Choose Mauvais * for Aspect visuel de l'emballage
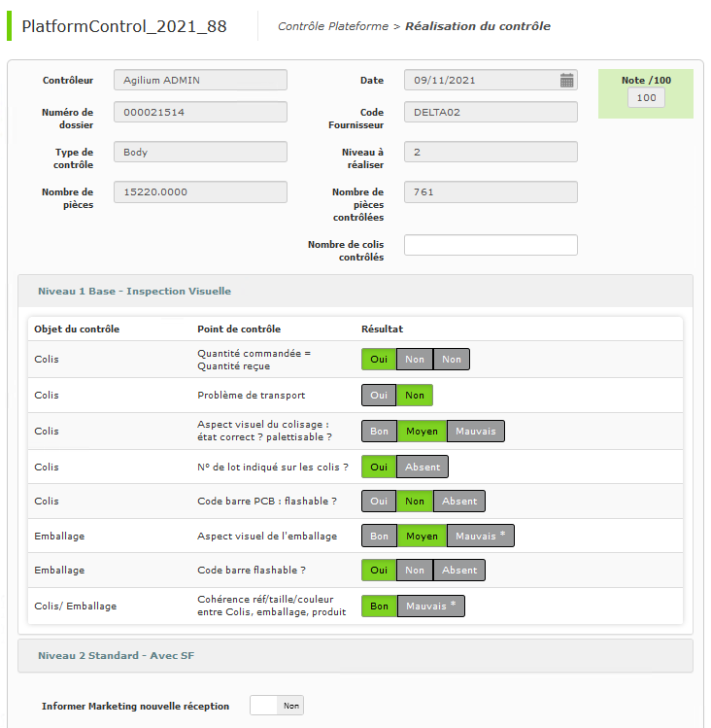The image size is (711, 728). tap(481, 536)
